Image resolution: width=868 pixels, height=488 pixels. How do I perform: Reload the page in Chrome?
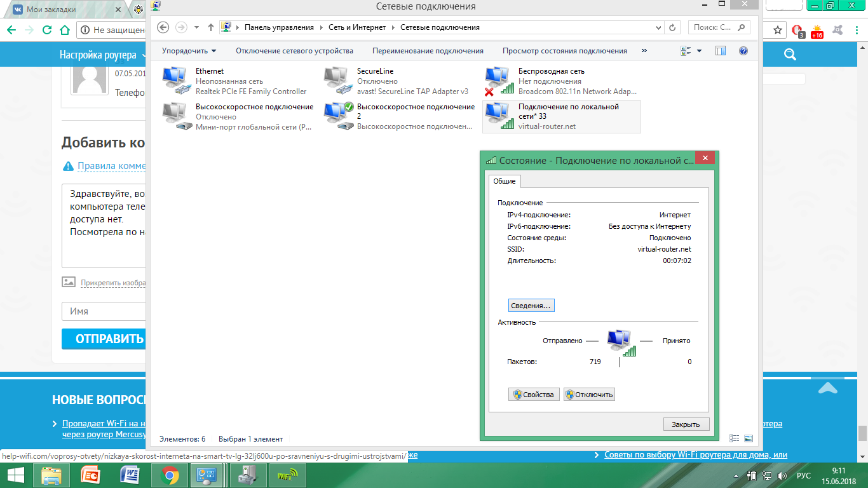(47, 30)
